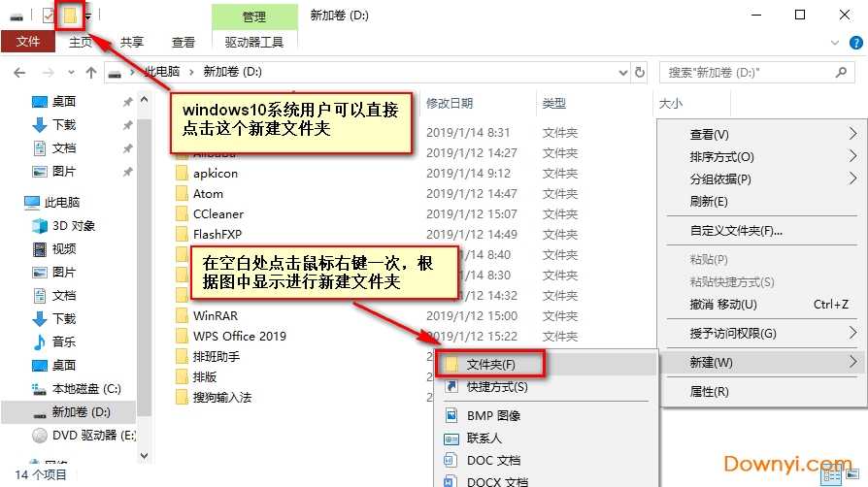
Task: Click navigation pane scrollbar up arrow
Action: [144, 100]
